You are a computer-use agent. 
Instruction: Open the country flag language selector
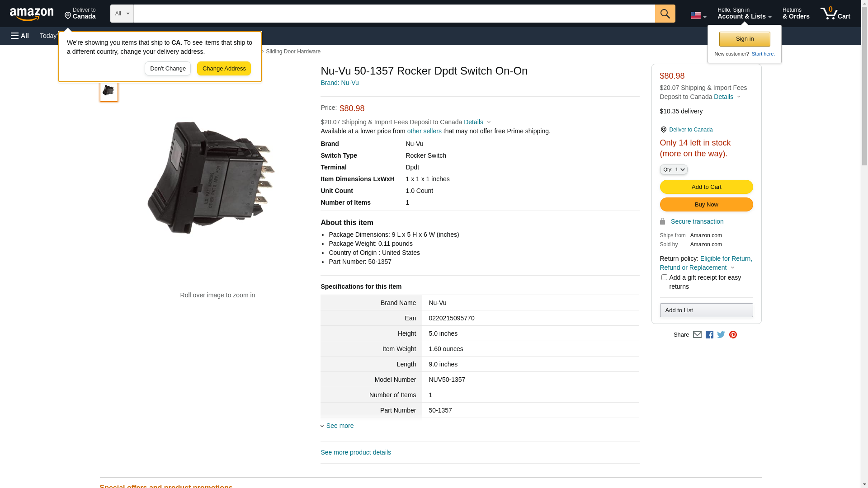tap(698, 16)
